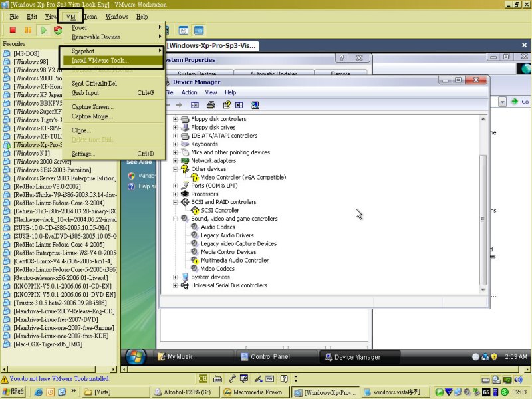Open the Team menu in VMware
The image size is (532, 399).
pos(90,17)
